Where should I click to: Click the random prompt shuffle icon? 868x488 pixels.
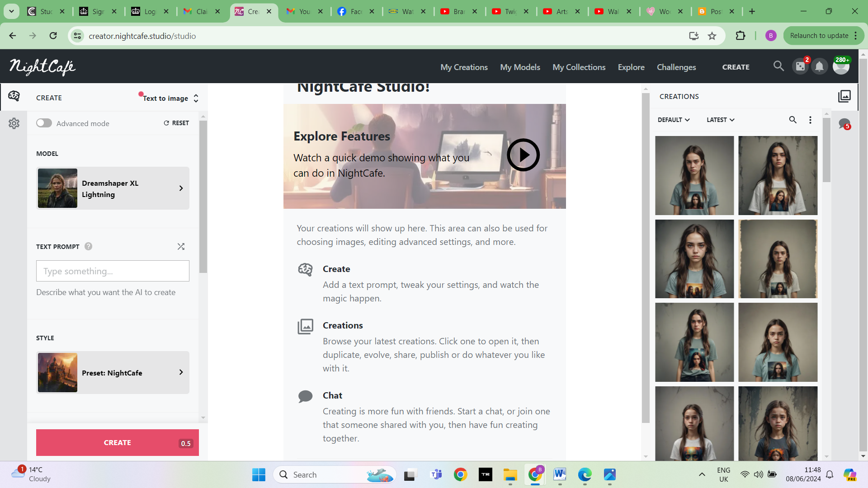(181, 246)
